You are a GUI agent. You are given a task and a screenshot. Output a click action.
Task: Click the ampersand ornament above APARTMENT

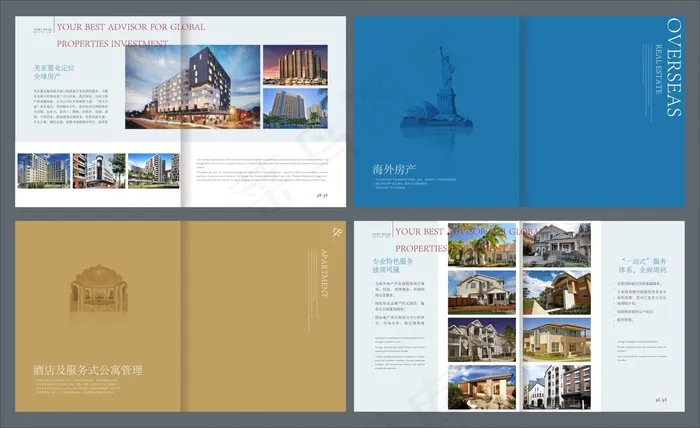tap(337, 232)
